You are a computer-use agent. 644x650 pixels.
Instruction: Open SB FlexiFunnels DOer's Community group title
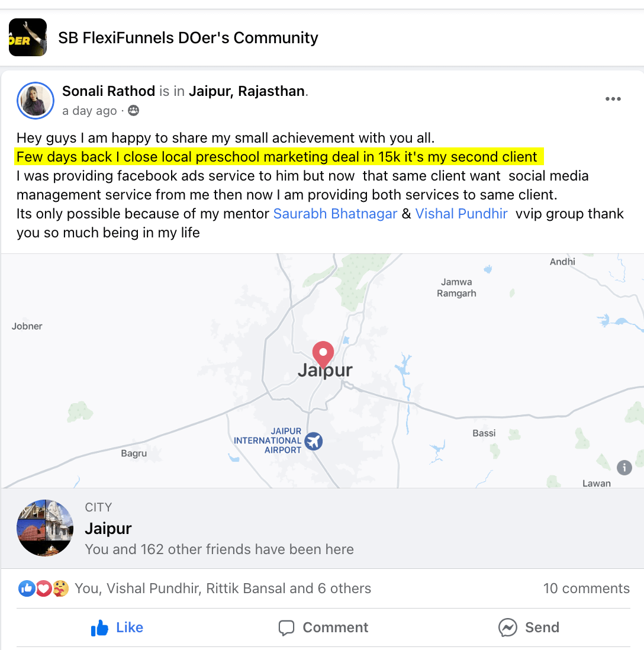pyautogui.click(x=188, y=38)
